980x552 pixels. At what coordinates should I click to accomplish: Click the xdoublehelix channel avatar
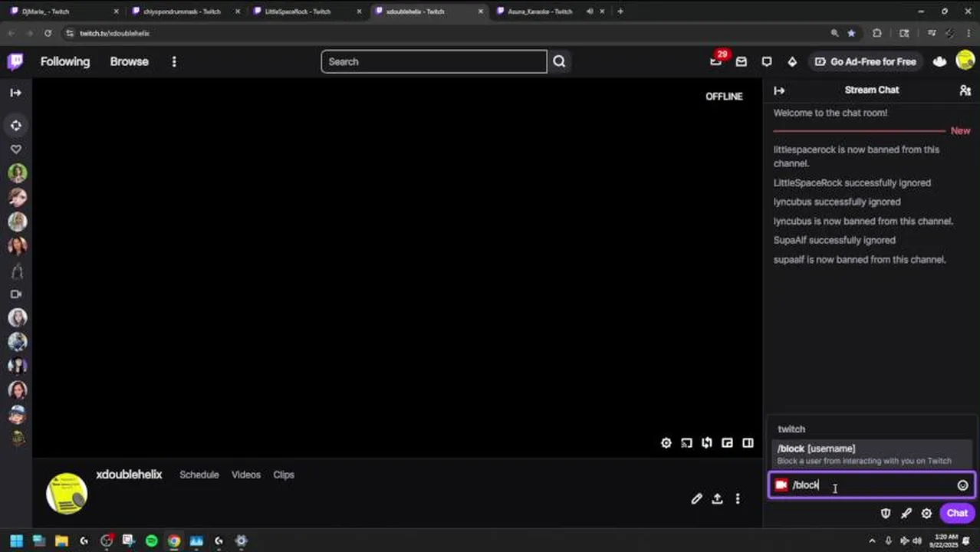coord(67,493)
